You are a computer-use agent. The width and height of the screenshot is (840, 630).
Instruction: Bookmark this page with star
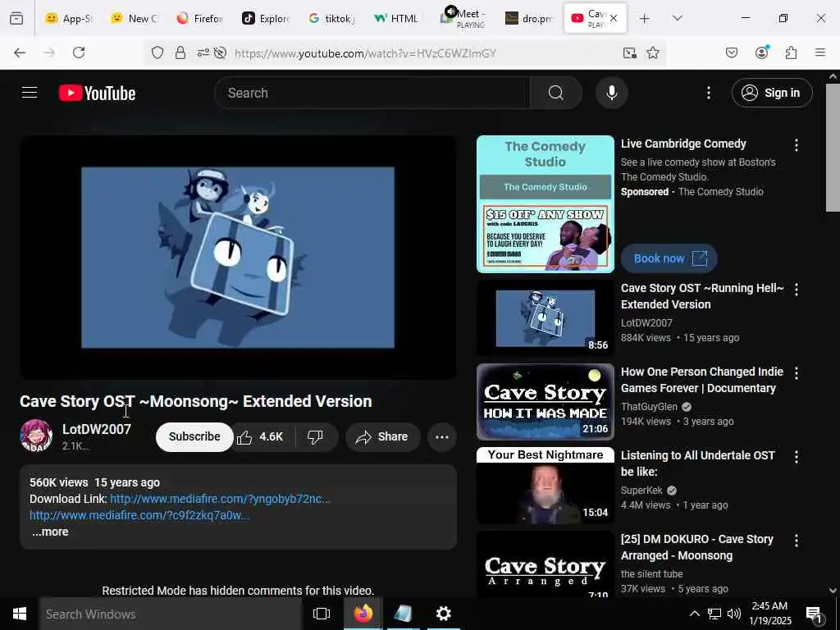(652, 52)
